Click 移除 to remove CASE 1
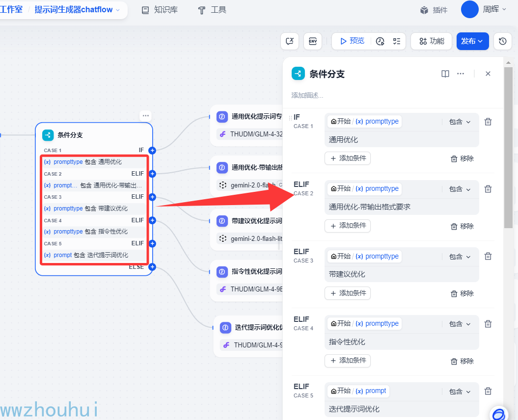 coord(462,159)
